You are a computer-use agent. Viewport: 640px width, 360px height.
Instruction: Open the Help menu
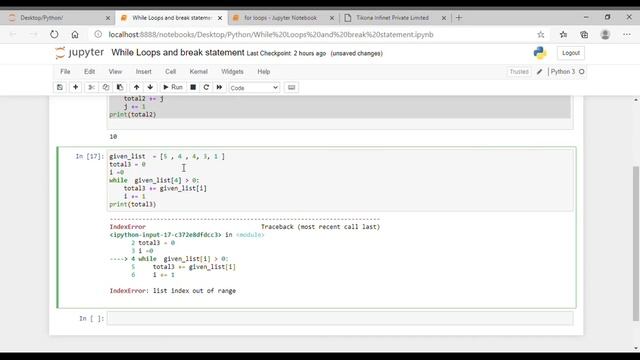pos(264,71)
